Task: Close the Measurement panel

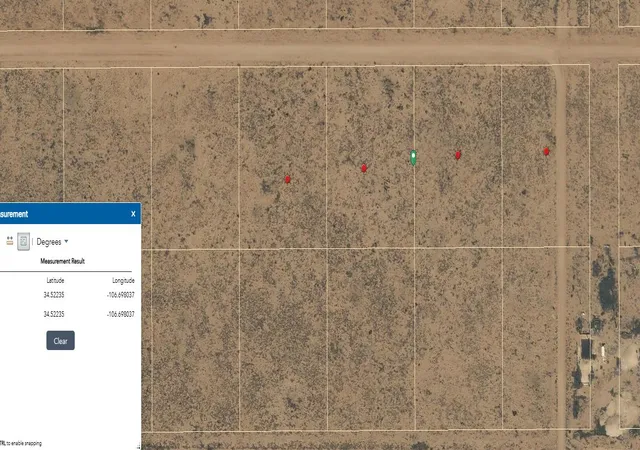Action: click(x=133, y=214)
